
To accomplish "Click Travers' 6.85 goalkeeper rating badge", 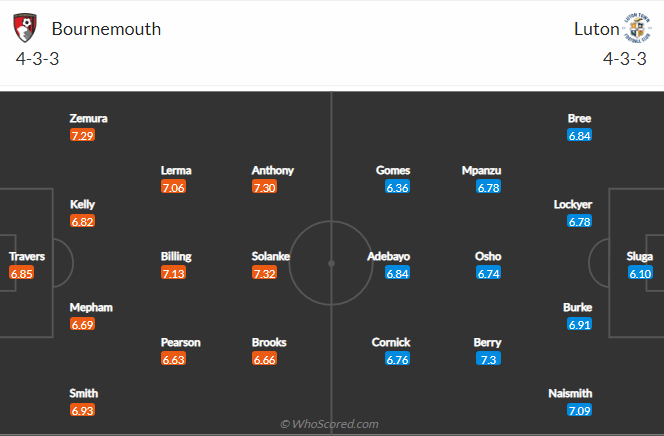I will 21,273.
